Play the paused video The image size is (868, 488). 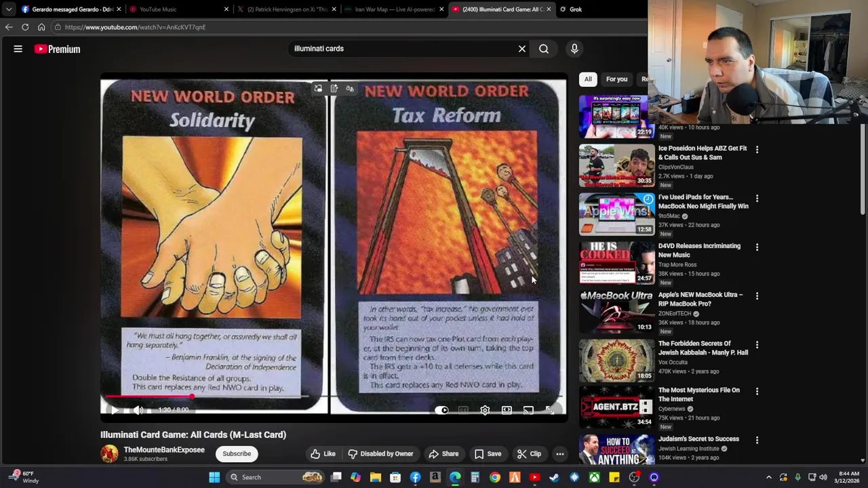115,410
